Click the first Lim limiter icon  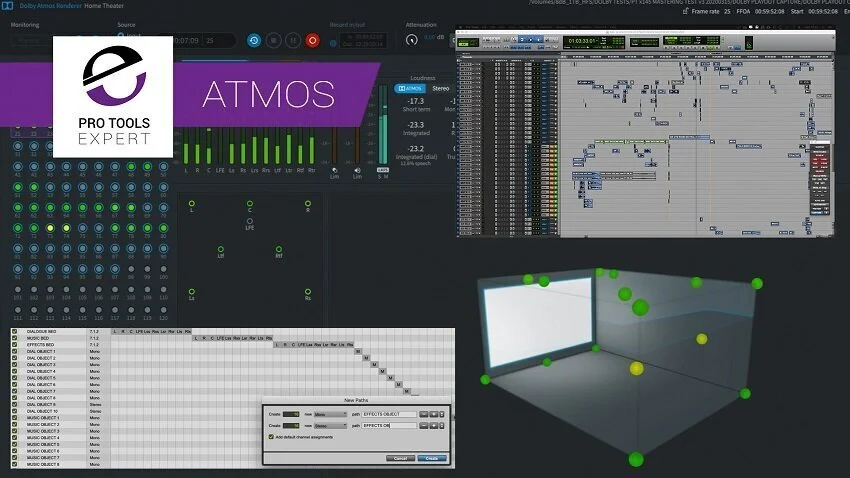334,170
